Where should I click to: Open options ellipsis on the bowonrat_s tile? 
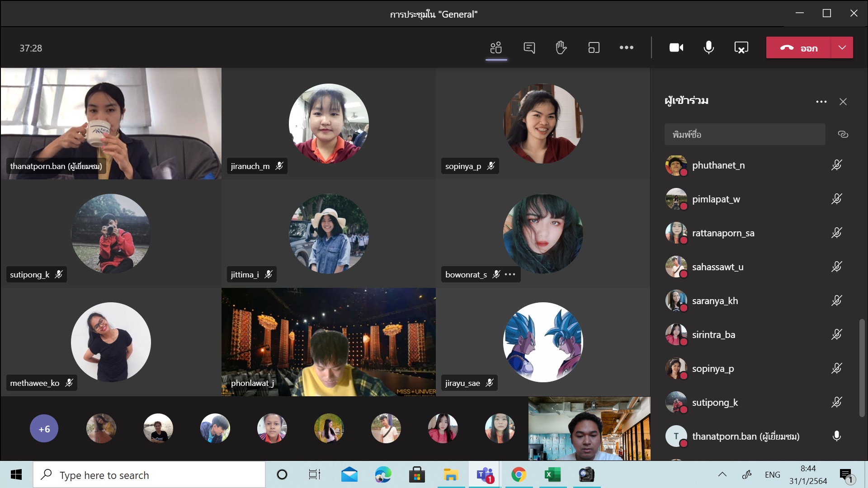[510, 274]
